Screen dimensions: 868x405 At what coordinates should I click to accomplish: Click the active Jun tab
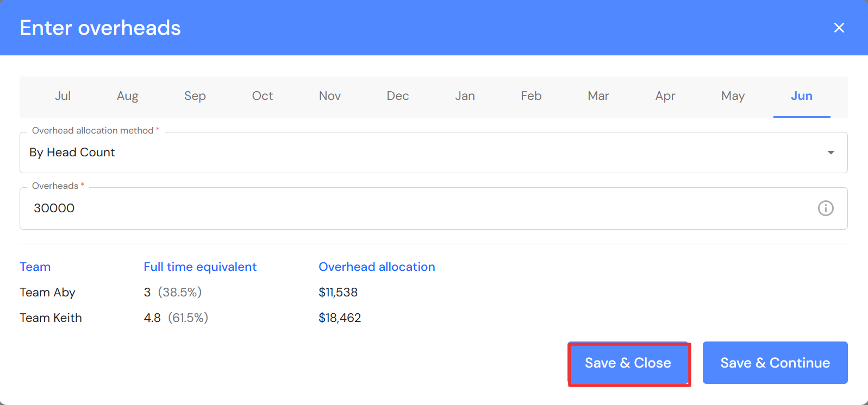coord(801,96)
